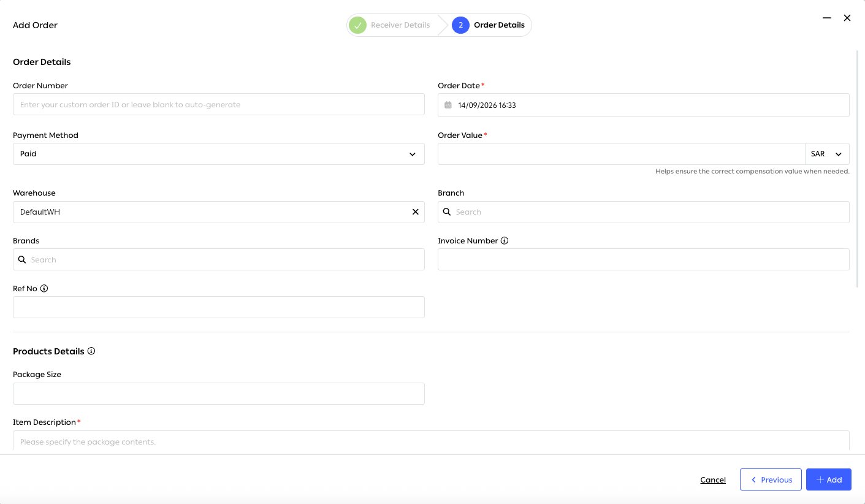Click the Brands search magnifier icon
Screen dimensions: 865x504
22,260
